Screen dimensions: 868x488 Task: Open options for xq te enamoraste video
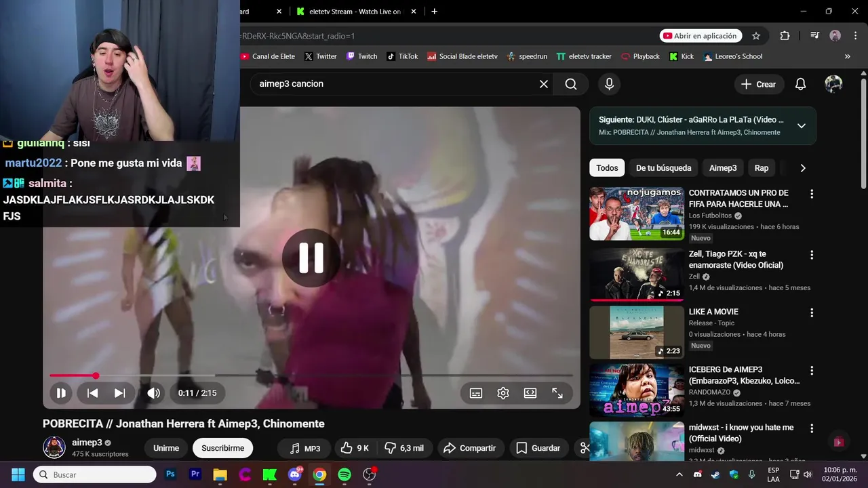[811, 255]
